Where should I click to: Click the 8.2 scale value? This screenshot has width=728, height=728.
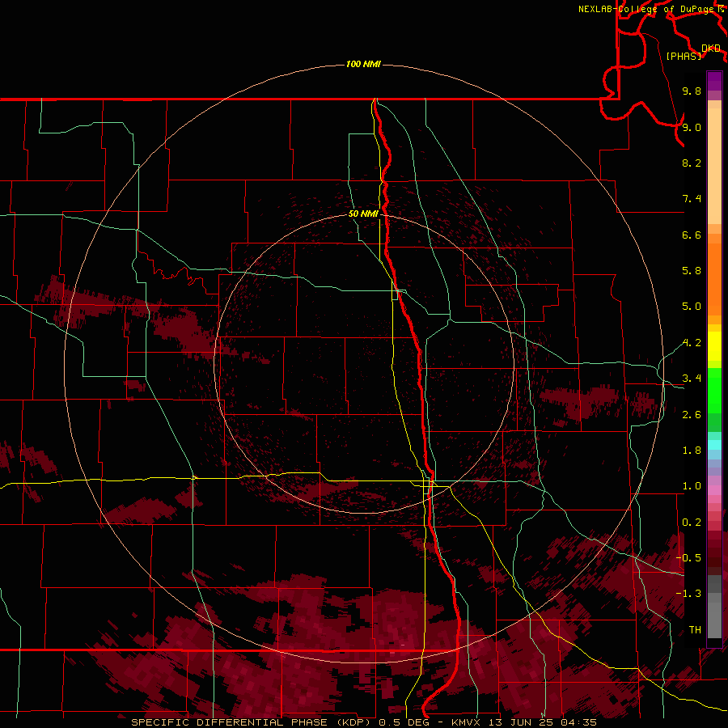point(692,163)
